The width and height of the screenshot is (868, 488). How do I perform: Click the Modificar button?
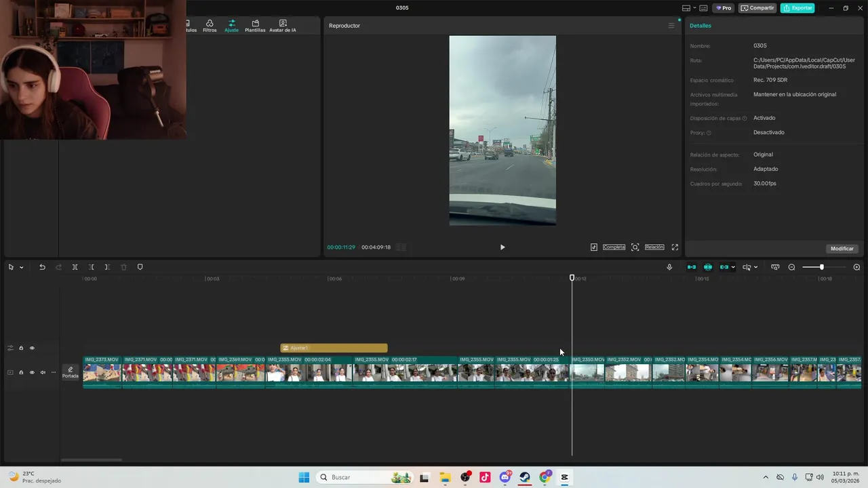[x=842, y=249]
